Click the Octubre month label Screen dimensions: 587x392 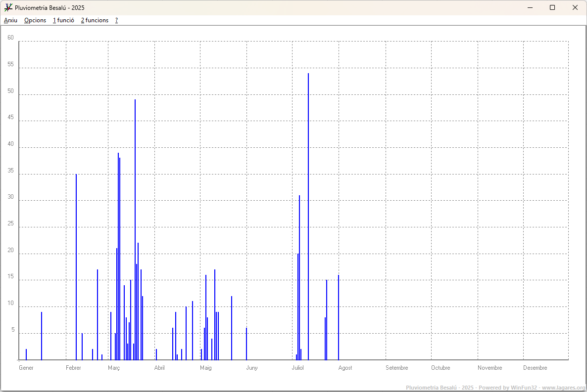(440, 368)
